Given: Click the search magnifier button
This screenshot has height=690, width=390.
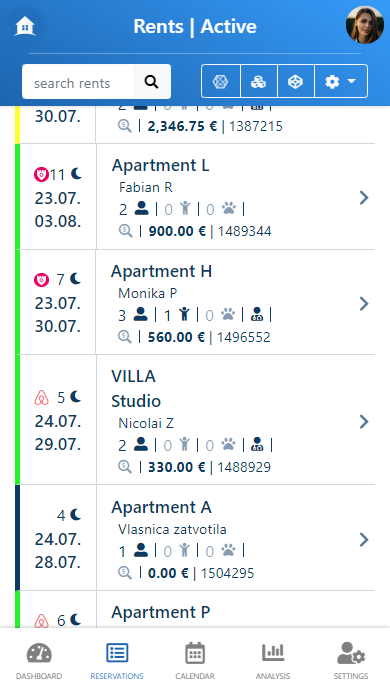Looking at the screenshot, I should click(151, 81).
